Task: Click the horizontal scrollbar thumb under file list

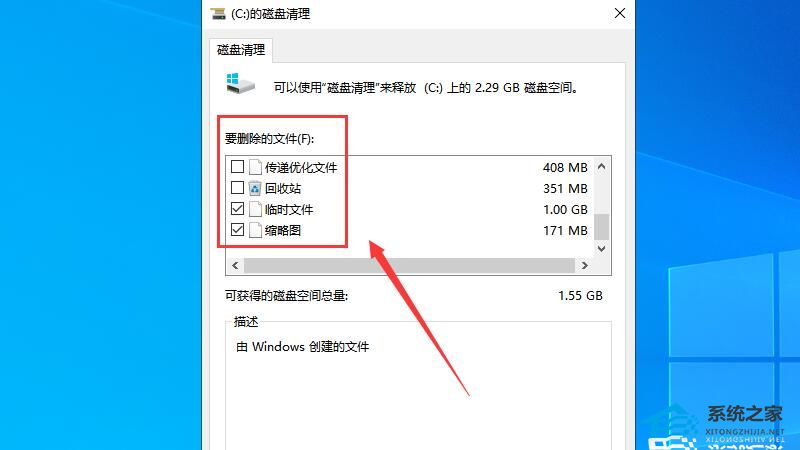Action: pos(409,265)
